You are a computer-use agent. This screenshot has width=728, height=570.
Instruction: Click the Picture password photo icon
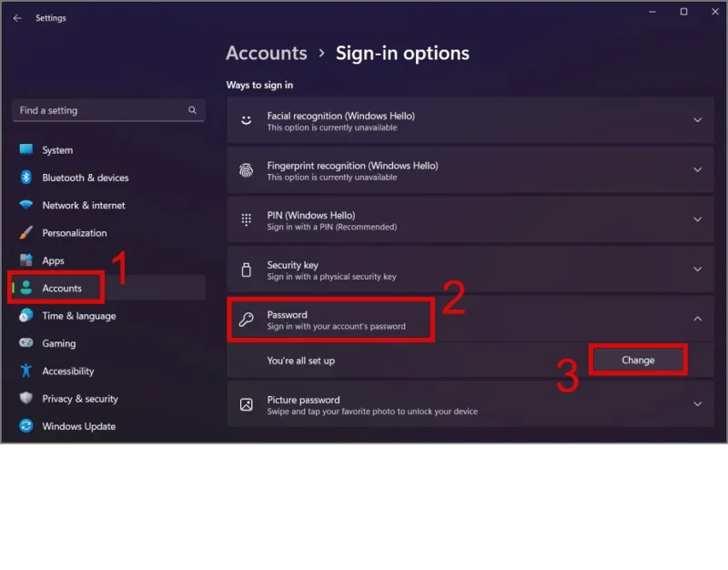(x=246, y=404)
